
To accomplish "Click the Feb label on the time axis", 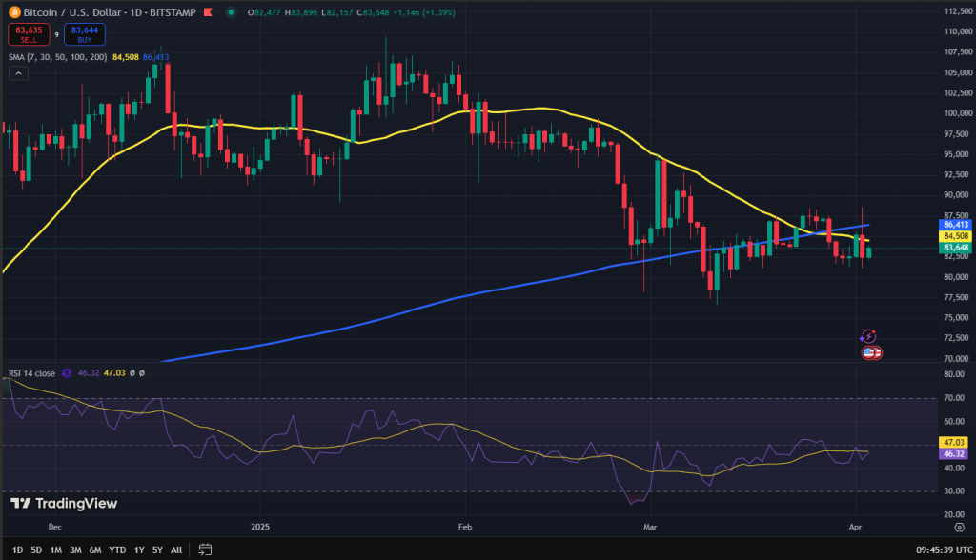I will tap(465, 527).
